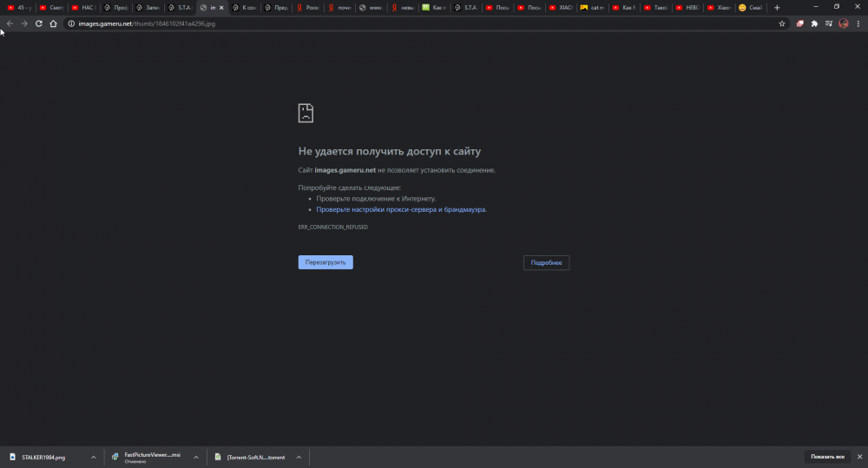The height and width of the screenshot is (468, 868).
Task: Click the STALKER1984.png file icon
Action: 13,457
